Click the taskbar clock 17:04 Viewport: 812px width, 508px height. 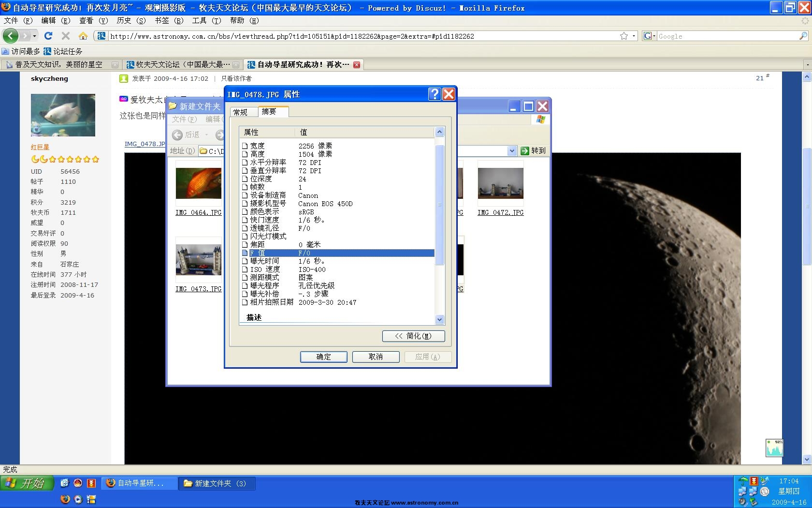[x=788, y=481]
